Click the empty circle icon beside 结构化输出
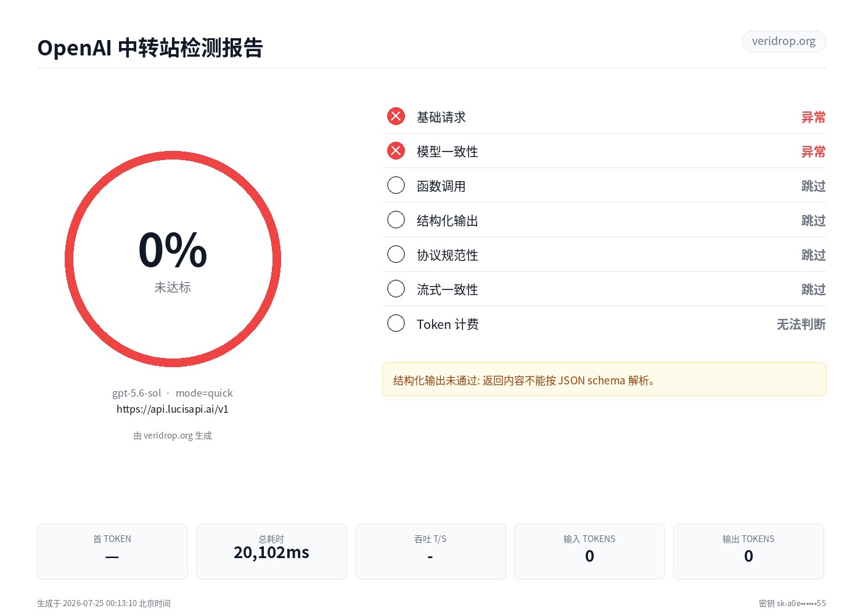This screenshot has width=863, height=616. point(396,220)
